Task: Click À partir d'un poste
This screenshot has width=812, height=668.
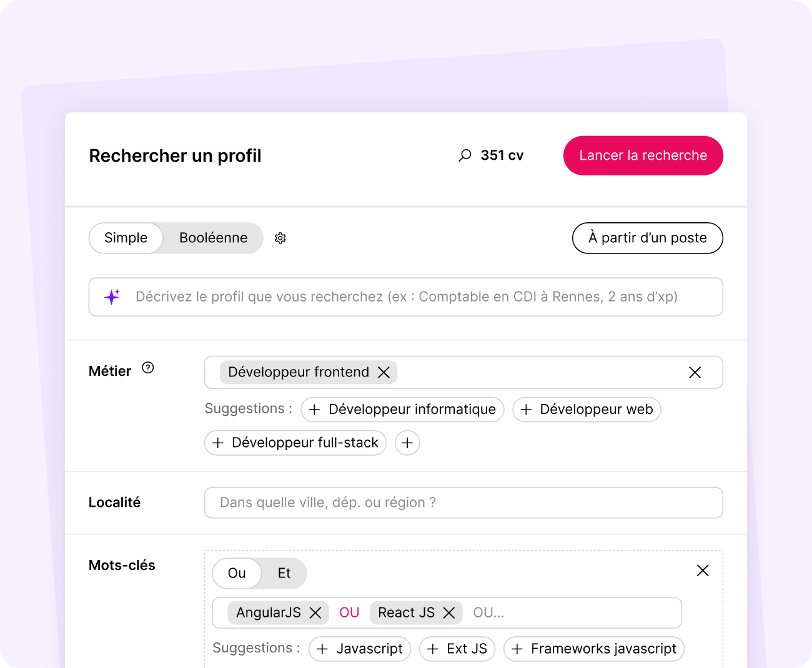Action: click(647, 238)
